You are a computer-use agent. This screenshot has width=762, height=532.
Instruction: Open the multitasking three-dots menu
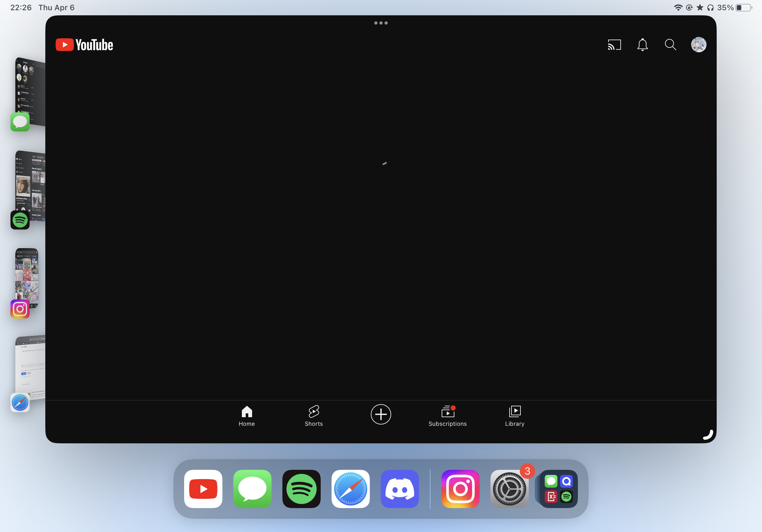(x=381, y=23)
